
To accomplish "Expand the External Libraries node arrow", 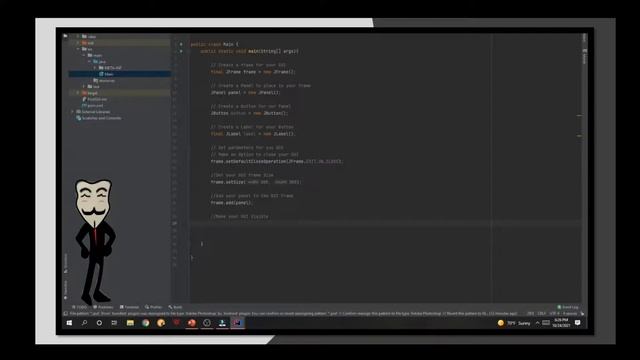I will click(73, 112).
